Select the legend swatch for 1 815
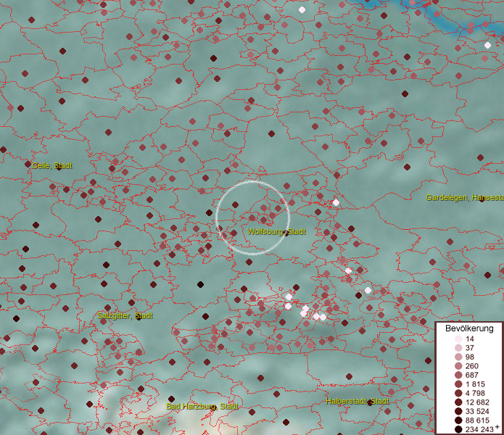The image size is (504, 435). (458, 384)
